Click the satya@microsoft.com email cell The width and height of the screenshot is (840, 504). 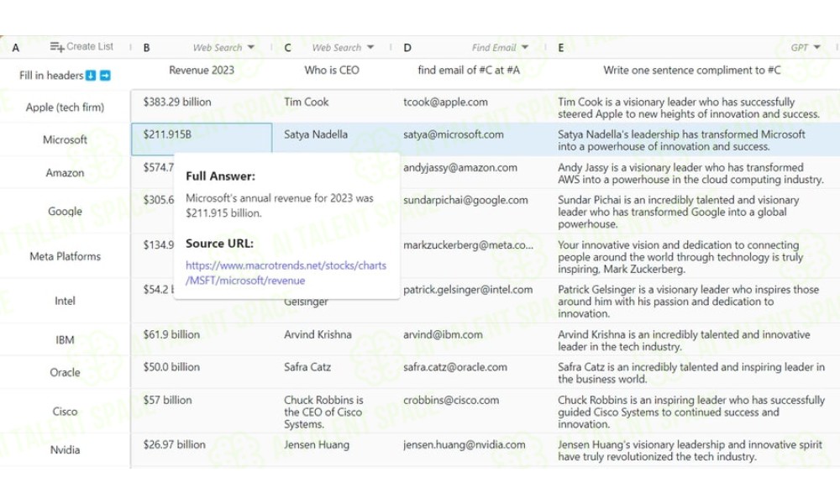(469, 139)
